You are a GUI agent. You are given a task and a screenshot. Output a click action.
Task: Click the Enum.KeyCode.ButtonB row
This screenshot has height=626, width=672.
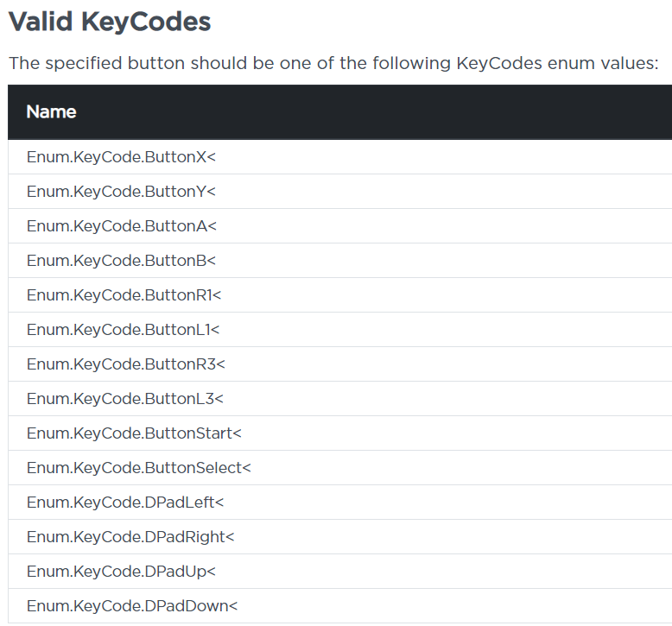click(x=121, y=261)
